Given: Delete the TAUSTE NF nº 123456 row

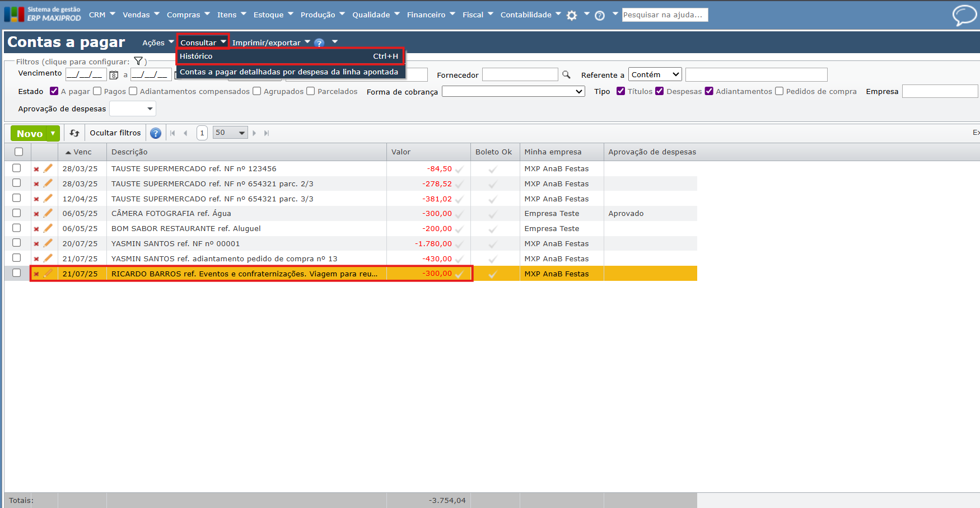Looking at the screenshot, I should point(36,169).
